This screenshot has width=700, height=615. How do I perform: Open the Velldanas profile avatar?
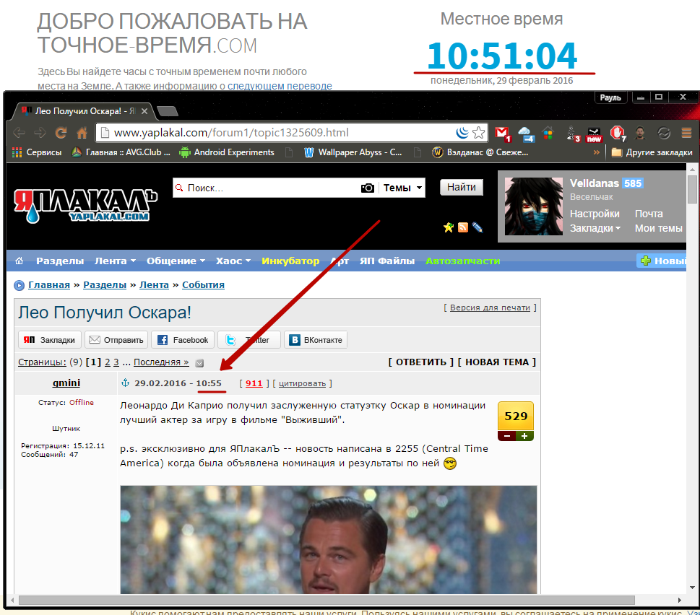[x=533, y=206]
